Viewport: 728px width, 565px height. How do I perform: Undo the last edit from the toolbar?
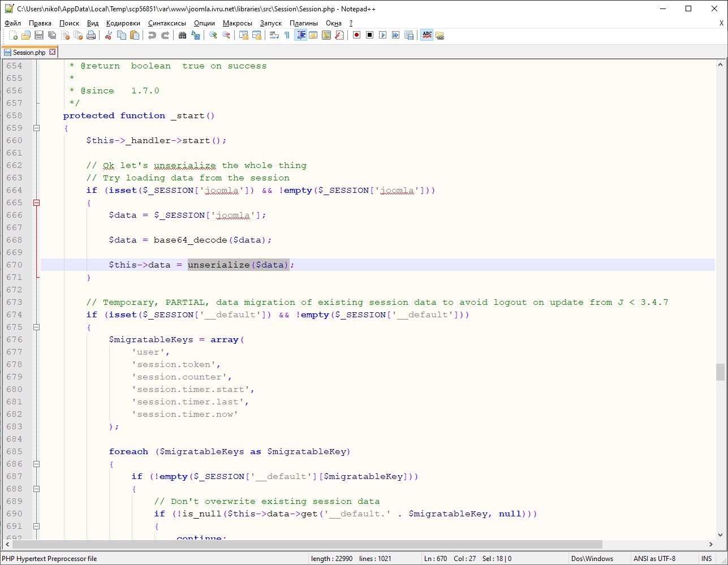[x=152, y=36]
